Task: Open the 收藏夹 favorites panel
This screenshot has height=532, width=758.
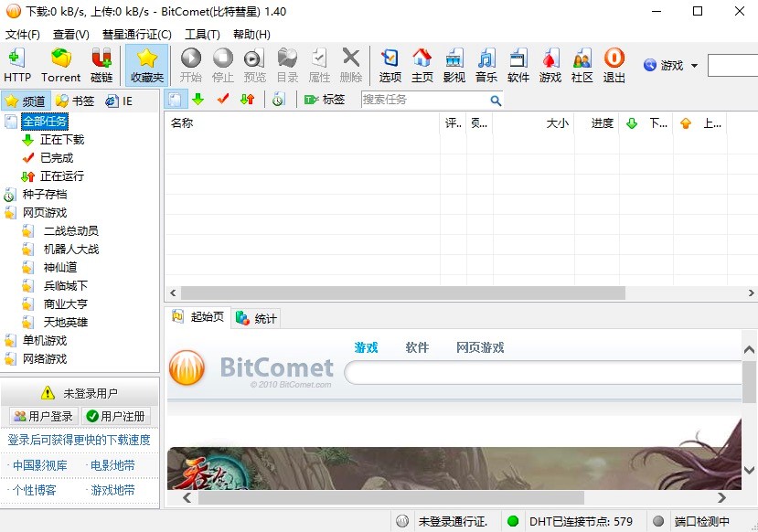Action: click(145, 64)
